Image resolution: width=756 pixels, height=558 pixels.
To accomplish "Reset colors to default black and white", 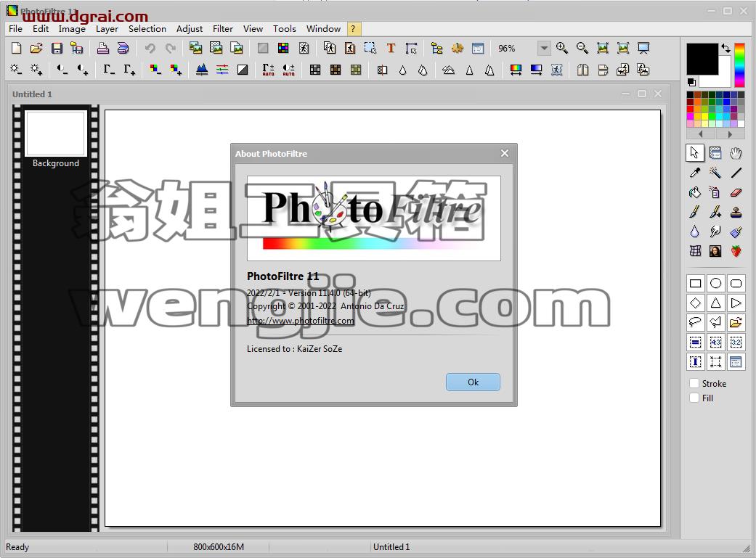I will click(691, 83).
